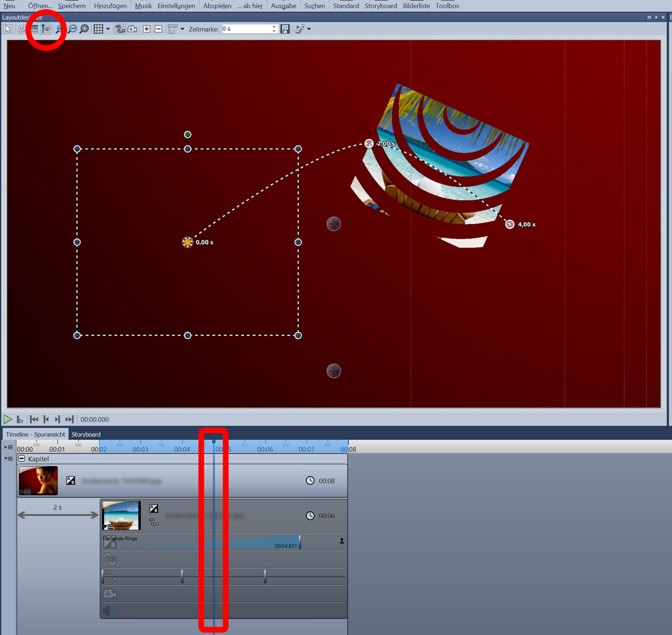Open the alignment options dropdown

coord(182,29)
